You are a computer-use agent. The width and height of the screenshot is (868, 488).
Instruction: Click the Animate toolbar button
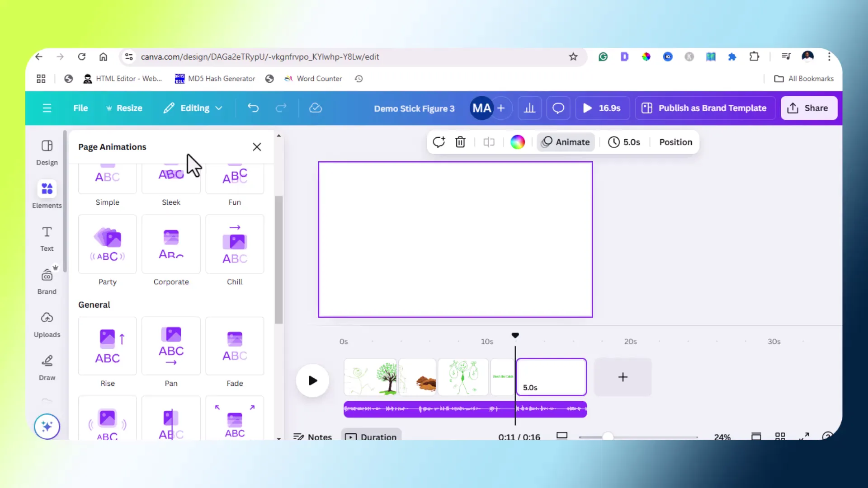pos(566,142)
